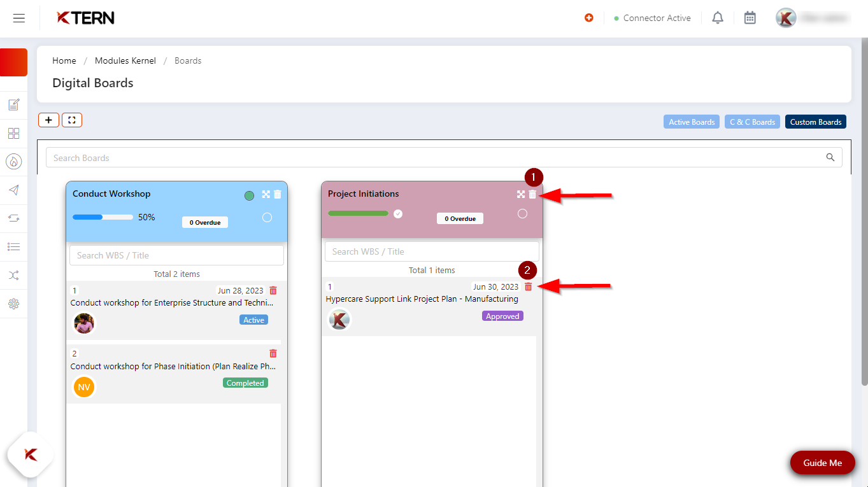Image resolution: width=868 pixels, height=487 pixels.
Task: Click Conduct Workshop 50% progress bar
Action: tap(103, 217)
